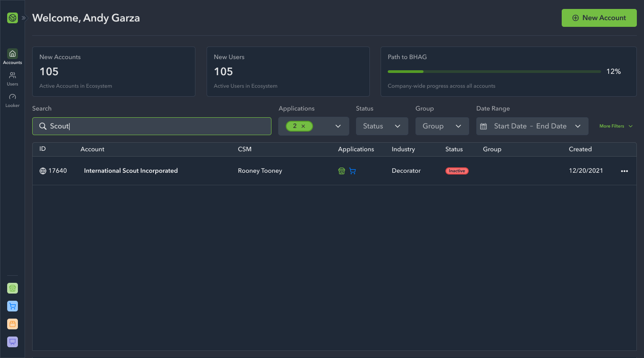Image resolution: width=644 pixels, height=358 pixels.
Task: Click green storefront icon in account row
Action: click(342, 171)
